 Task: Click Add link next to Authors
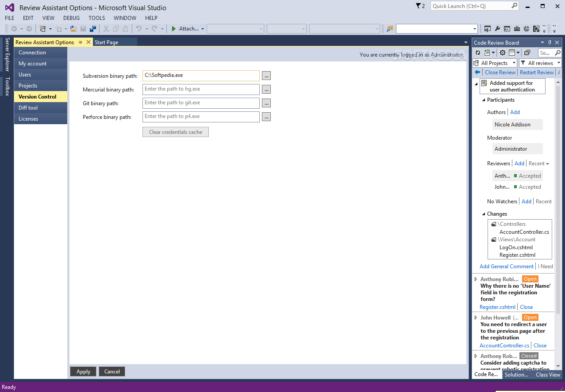pyautogui.click(x=515, y=112)
